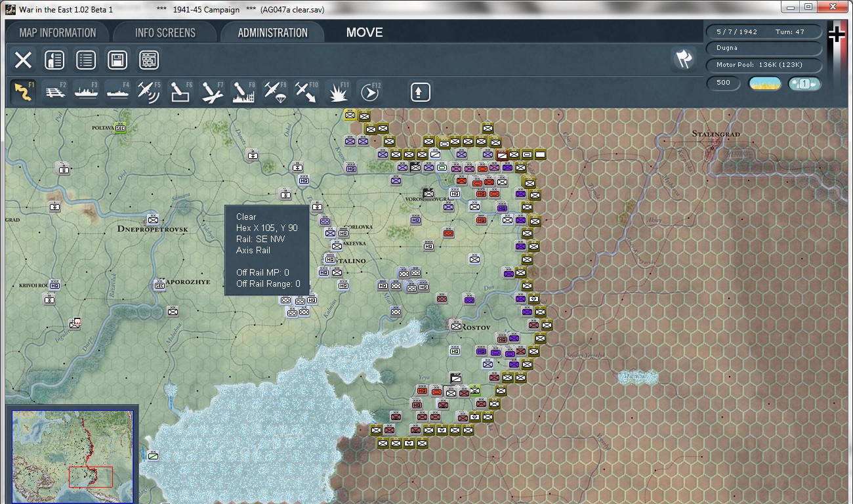
Task: Click the MOVE mode label
Action: coord(364,33)
